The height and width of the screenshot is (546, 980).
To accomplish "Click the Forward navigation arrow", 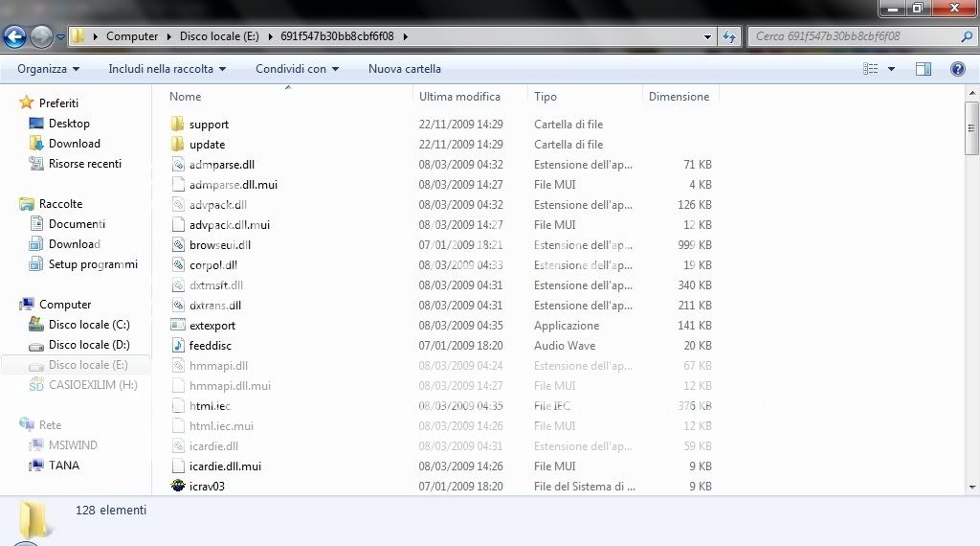I will click(x=41, y=37).
